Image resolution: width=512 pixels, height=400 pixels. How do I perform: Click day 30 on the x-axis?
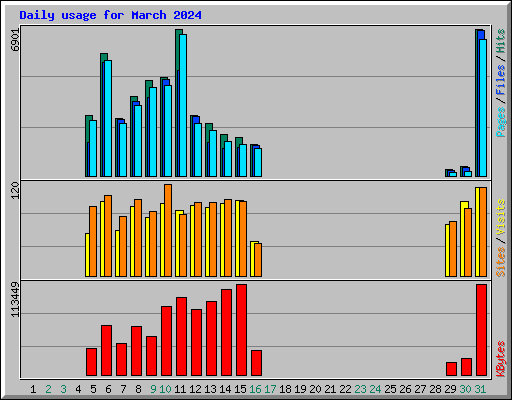pyautogui.click(x=465, y=389)
